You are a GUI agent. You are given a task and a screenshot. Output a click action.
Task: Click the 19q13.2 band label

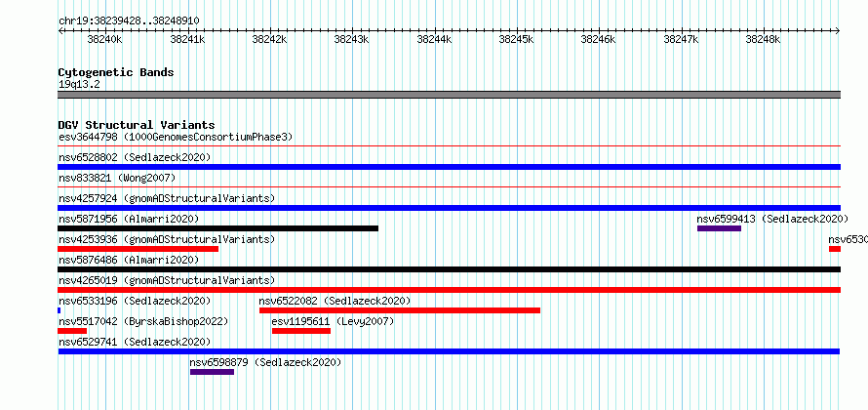[79, 85]
